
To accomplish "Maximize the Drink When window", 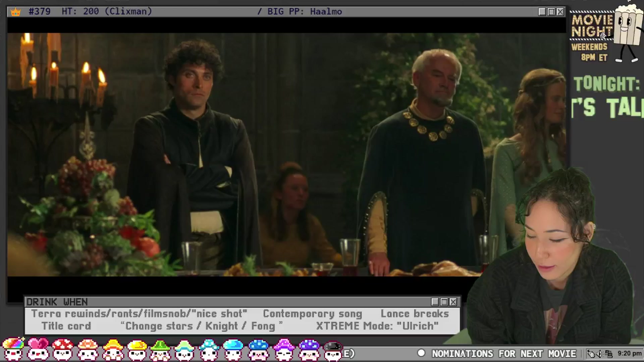I will pos(444,302).
